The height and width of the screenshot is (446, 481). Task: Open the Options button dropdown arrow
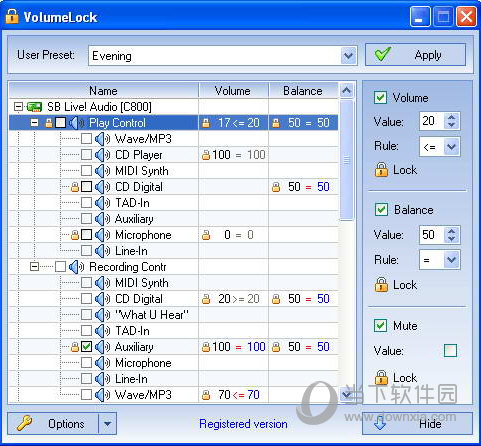click(x=107, y=424)
